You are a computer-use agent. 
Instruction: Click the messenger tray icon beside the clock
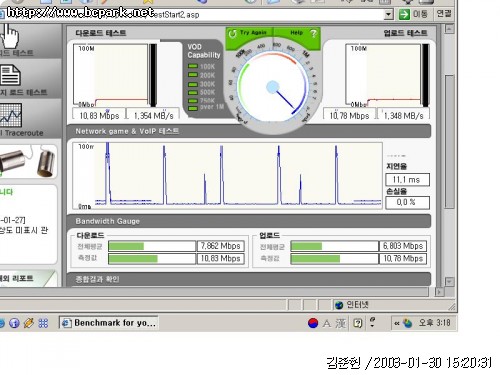tap(407, 323)
